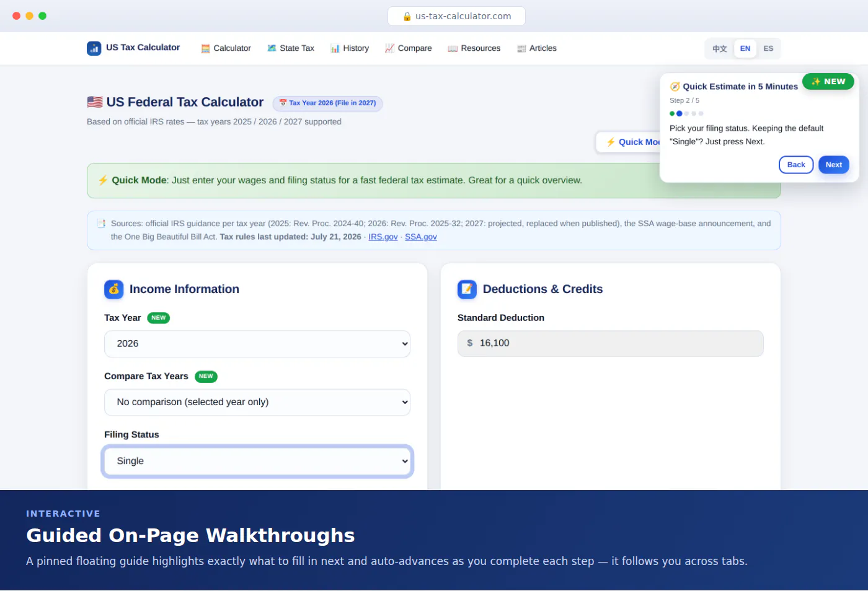Click the US Tax Calculator logo icon
The height and width of the screenshot is (591, 868).
(94, 48)
